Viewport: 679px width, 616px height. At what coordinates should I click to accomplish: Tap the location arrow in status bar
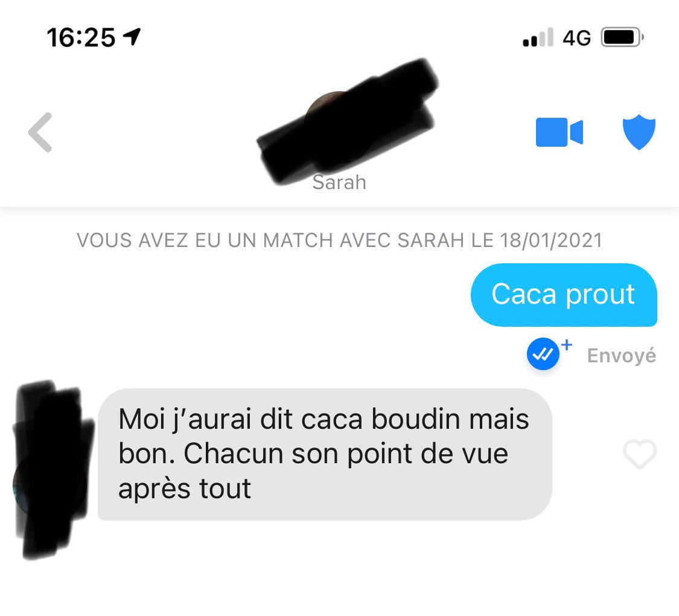coord(132,37)
